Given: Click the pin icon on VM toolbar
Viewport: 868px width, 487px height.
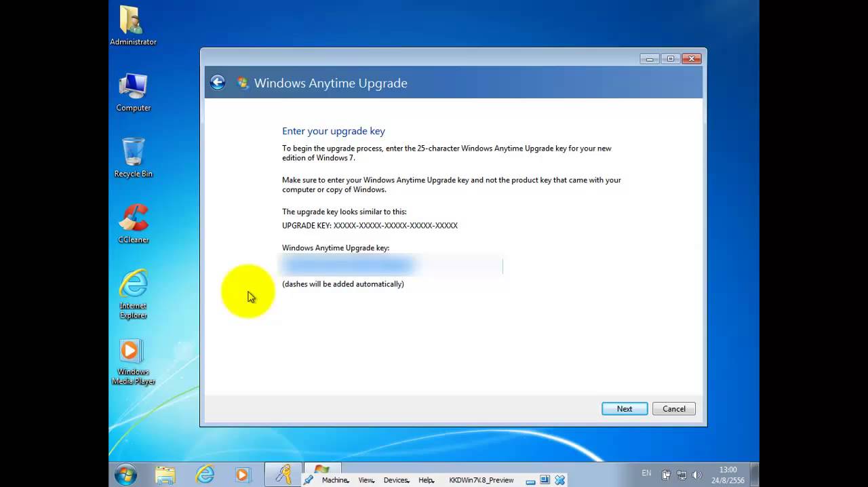Looking at the screenshot, I should tap(309, 480).
